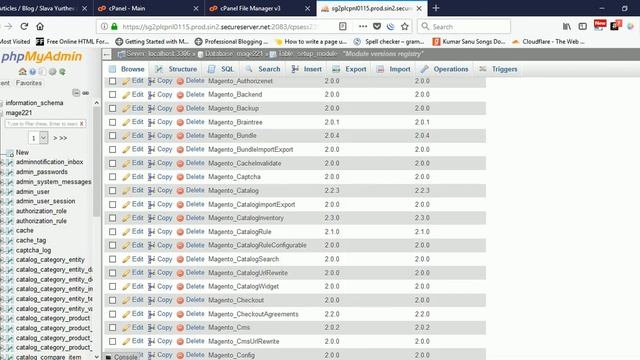Select checkbox for Magento_Bundle row
The height and width of the screenshot is (360, 640).
coord(112,136)
